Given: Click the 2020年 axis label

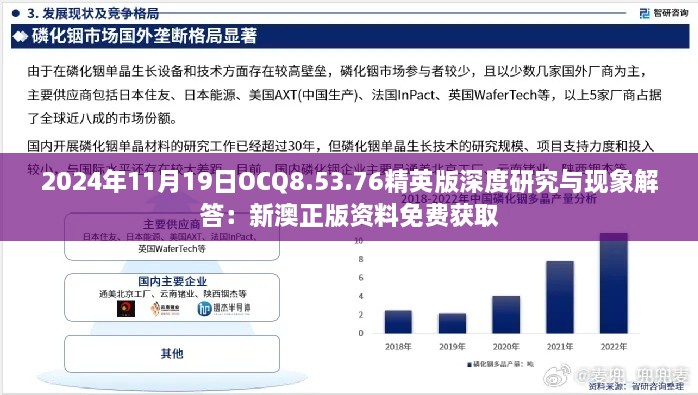Looking at the screenshot, I should coord(506,346).
